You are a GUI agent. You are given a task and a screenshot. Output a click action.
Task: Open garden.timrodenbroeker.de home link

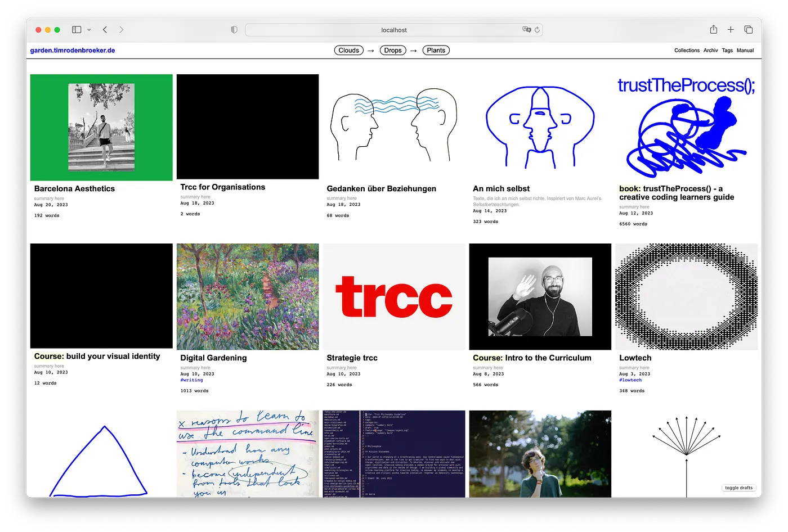click(73, 51)
